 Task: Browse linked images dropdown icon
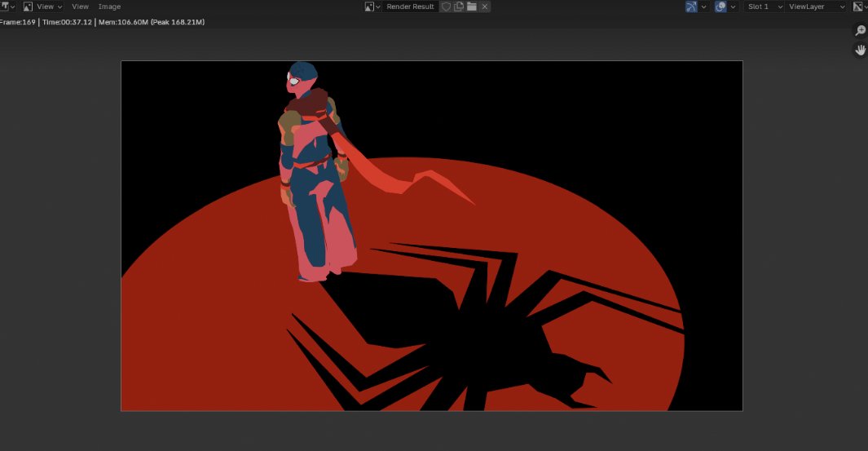(372, 7)
